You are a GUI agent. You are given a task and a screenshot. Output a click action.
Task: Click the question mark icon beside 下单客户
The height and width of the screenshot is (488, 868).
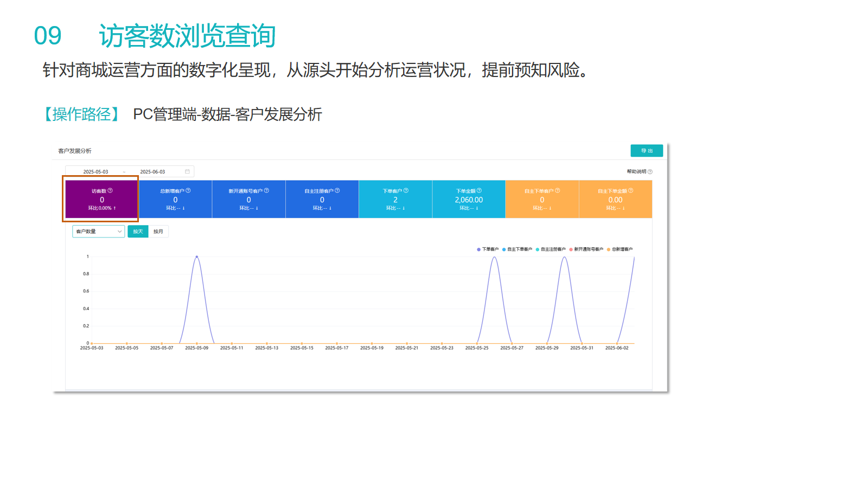[x=406, y=190]
